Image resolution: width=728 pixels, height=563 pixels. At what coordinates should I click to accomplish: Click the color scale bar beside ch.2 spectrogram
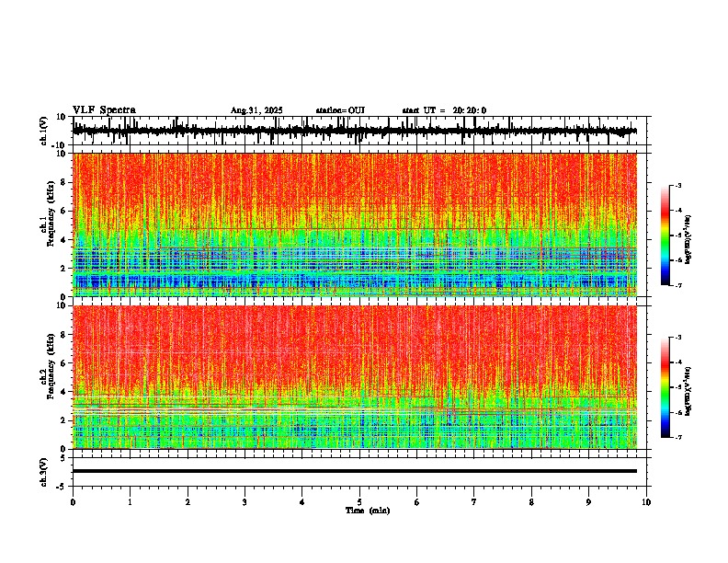(665, 387)
